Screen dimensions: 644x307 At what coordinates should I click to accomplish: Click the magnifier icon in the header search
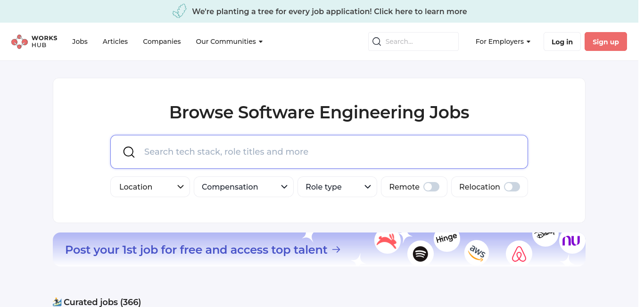point(377,41)
